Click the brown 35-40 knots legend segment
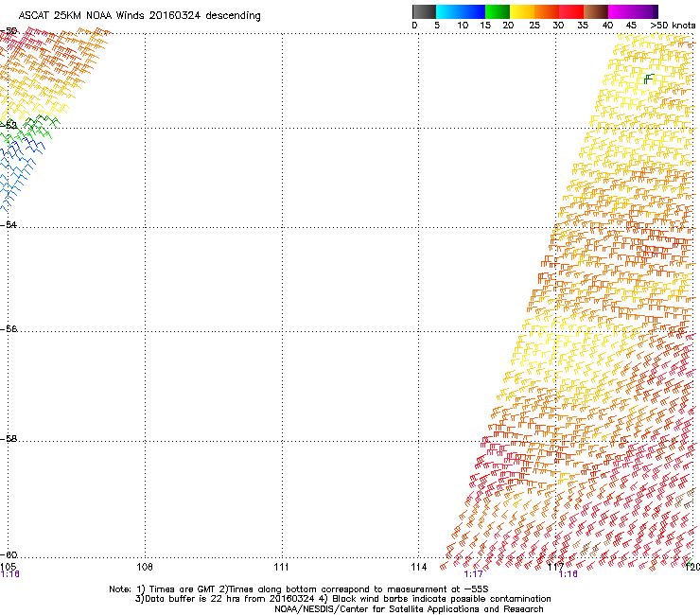Screen dimensions: 700x615 (x=596, y=11)
